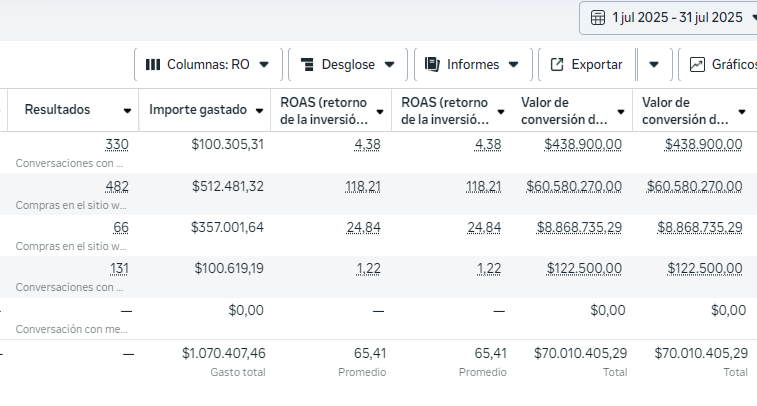757x406 pixels.
Task: Click the export arrow icon
Action: [x=557, y=64]
